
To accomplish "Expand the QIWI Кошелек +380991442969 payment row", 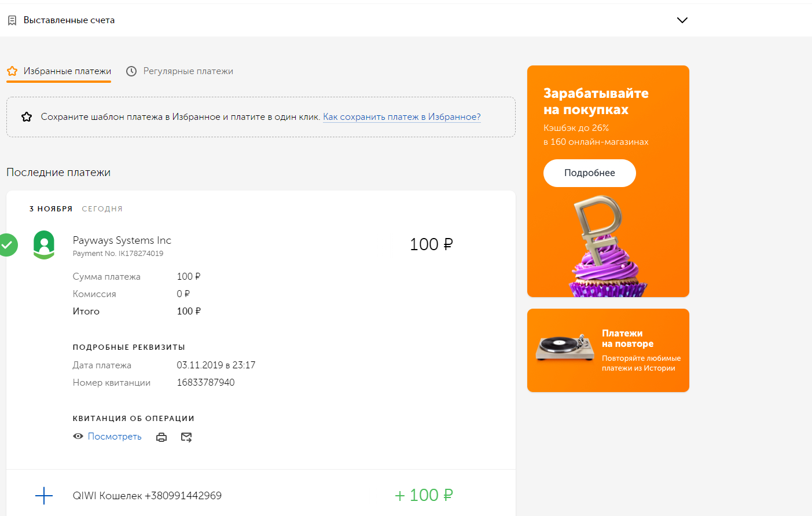I will pos(147,496).
